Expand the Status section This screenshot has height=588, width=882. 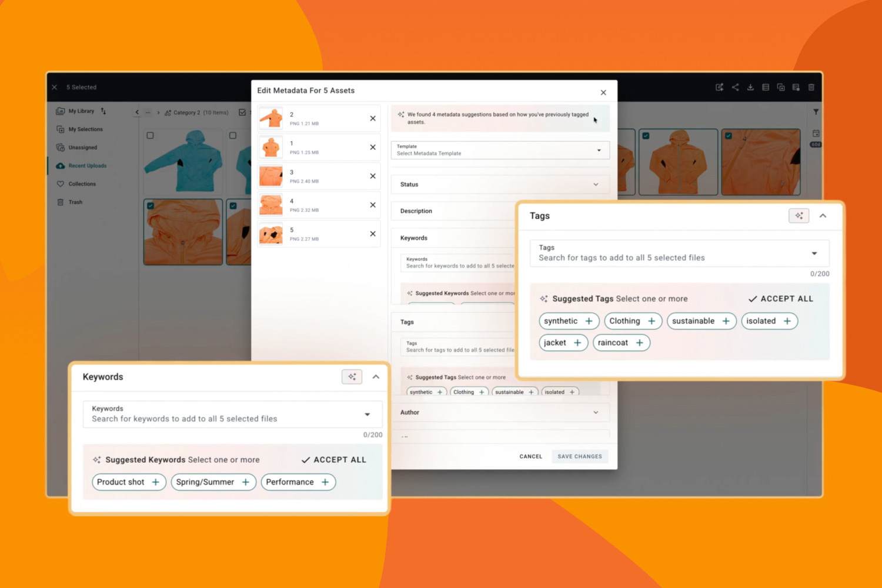coord(500,185)
